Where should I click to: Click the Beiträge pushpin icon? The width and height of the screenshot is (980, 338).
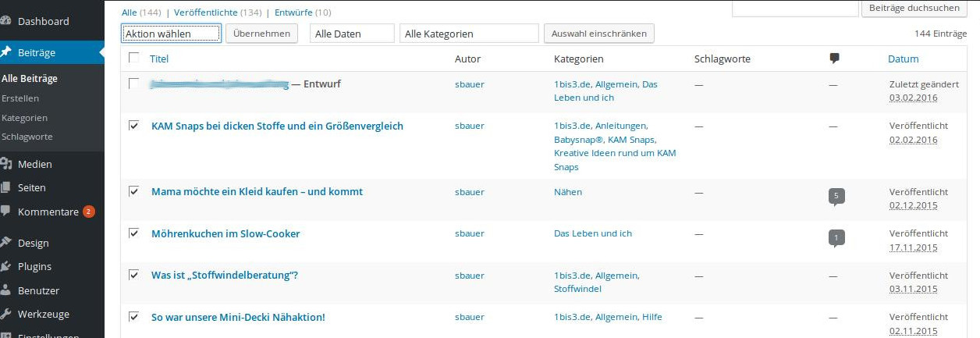(6, 52)
